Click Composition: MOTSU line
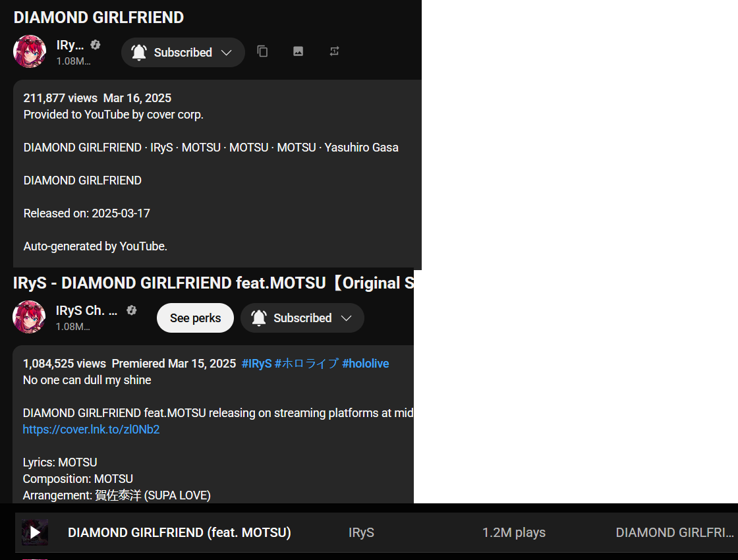Image resolution: width=738 pixels, height=560 pixels. [78, 478]
